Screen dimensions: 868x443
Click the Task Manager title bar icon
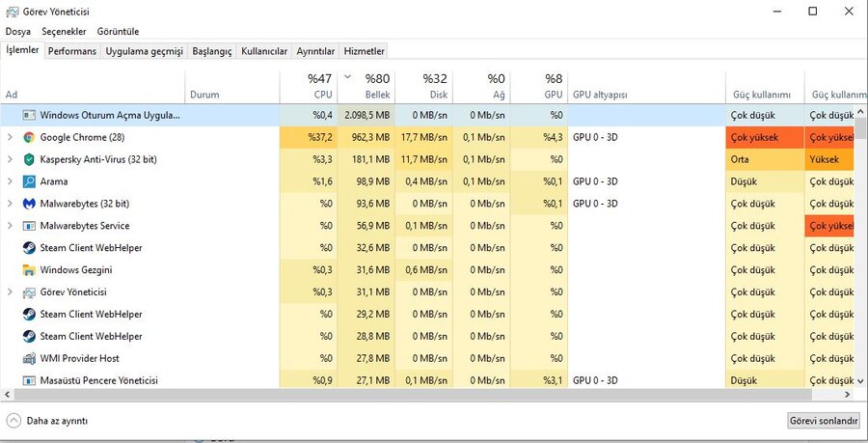[x=12, y=12]
